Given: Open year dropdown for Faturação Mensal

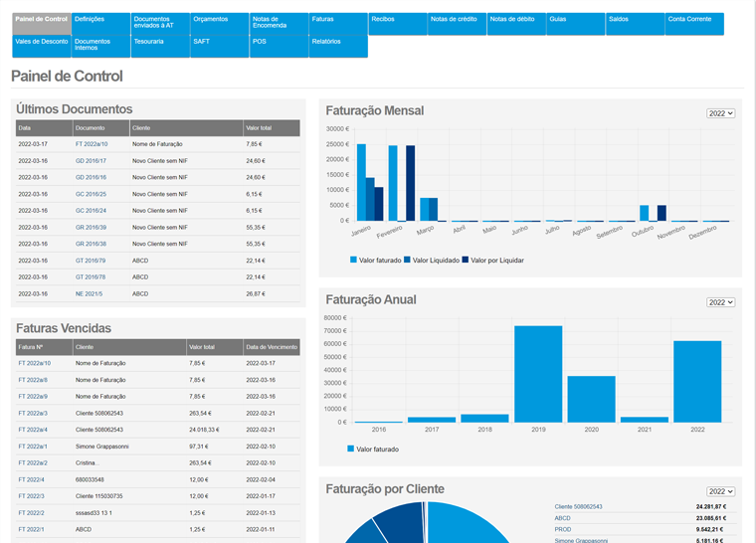Looking at the screenshot, I should pyautogui.click(x=721, y=113).
